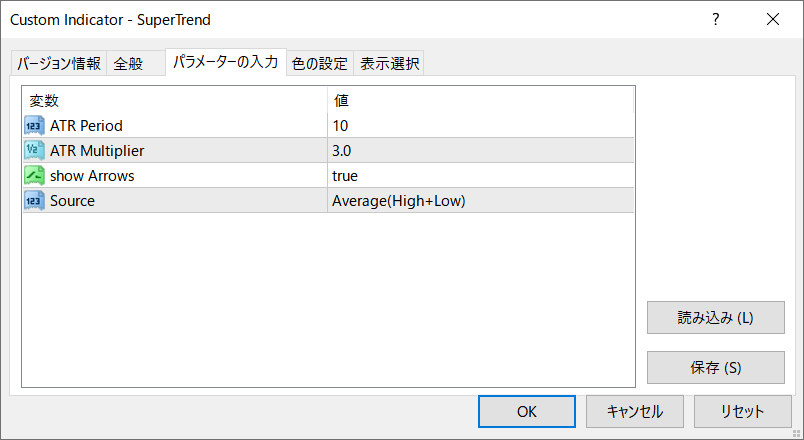The image size is (804, 440).
Task: Click the リセット button
Action: (x=742, y=411)
